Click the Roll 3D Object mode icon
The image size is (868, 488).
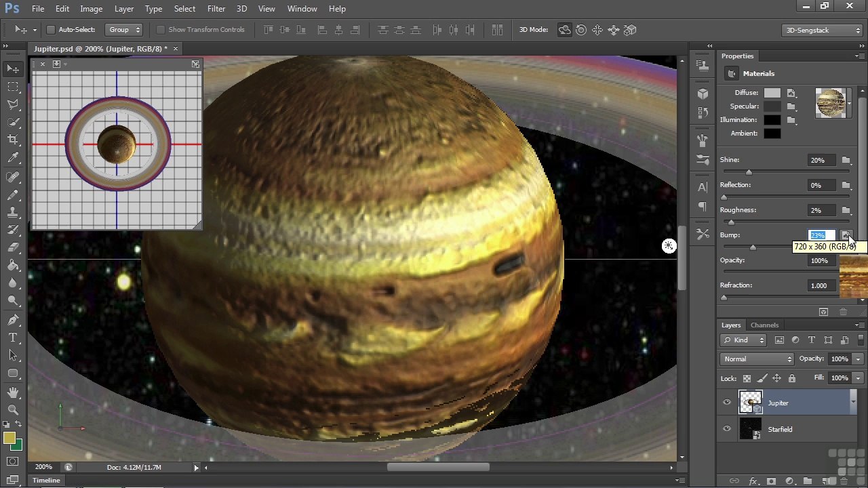pos(581,30)
